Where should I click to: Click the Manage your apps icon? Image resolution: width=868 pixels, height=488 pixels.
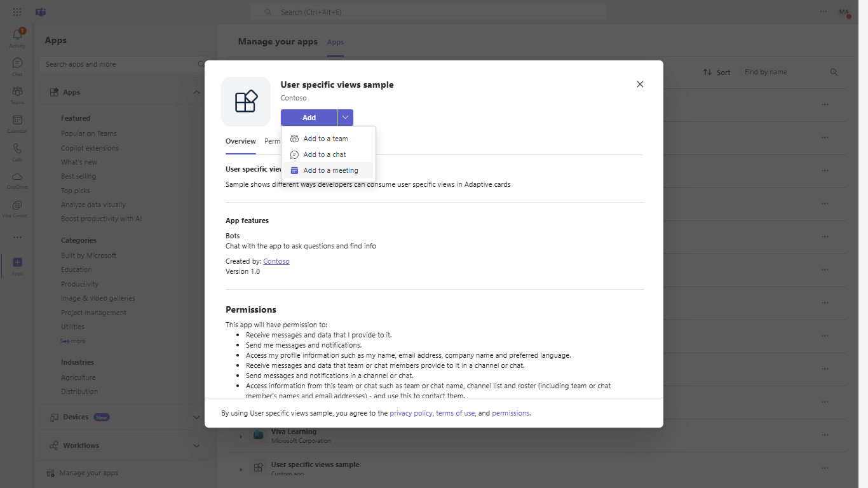(50, 473)
